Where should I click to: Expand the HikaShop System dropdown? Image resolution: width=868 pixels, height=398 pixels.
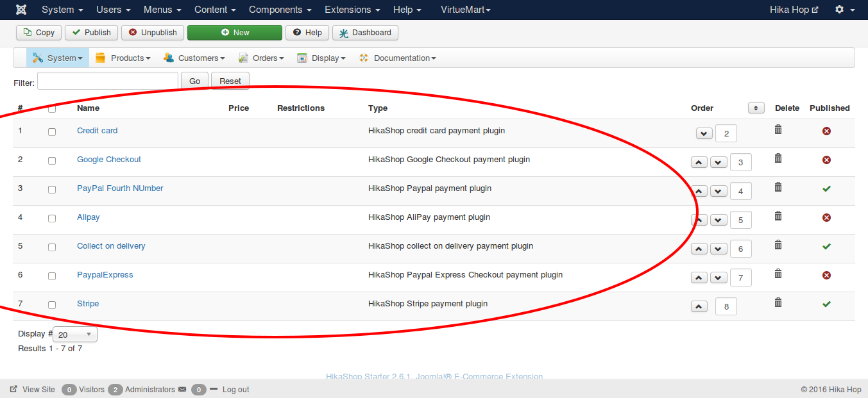click(x=58, y=58)
